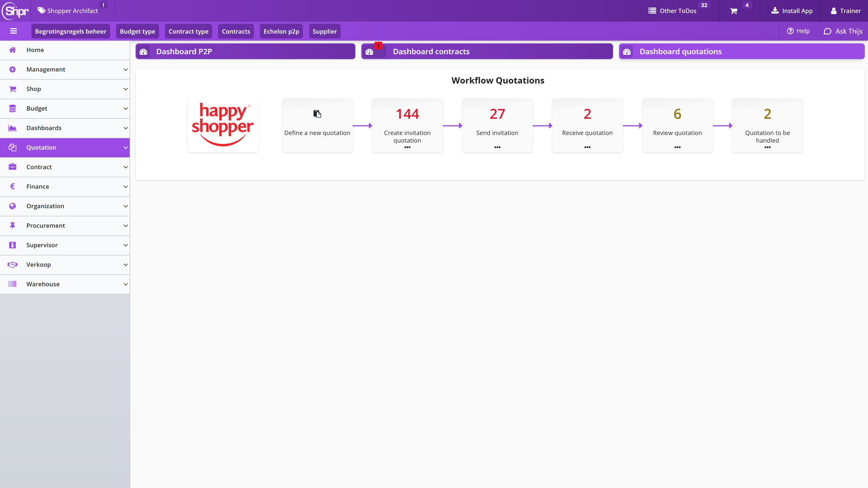This screenshot has height=488, width=868.
Task: Open more options under Review quotation
Action: [x=677, y=147]
